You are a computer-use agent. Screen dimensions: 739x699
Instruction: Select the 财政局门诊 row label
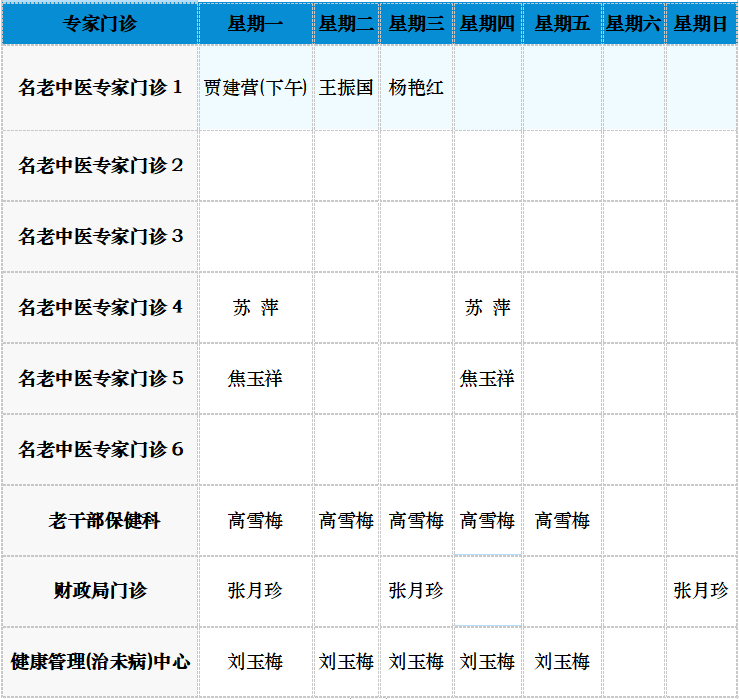click(100, 591)
